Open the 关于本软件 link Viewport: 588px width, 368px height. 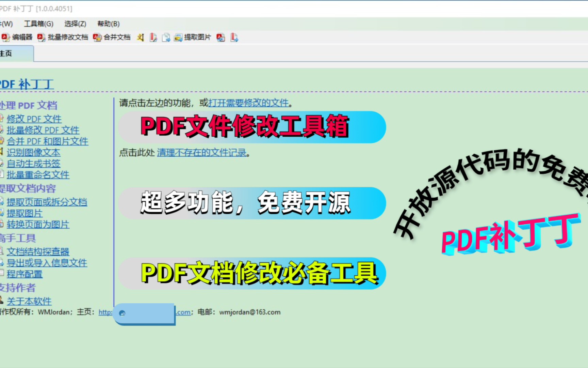[29, 301]
